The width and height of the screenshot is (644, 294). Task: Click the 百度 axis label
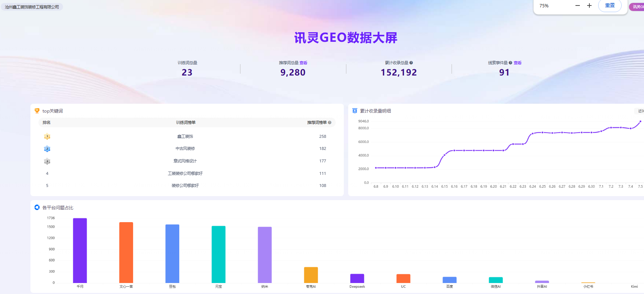(449, 287)
